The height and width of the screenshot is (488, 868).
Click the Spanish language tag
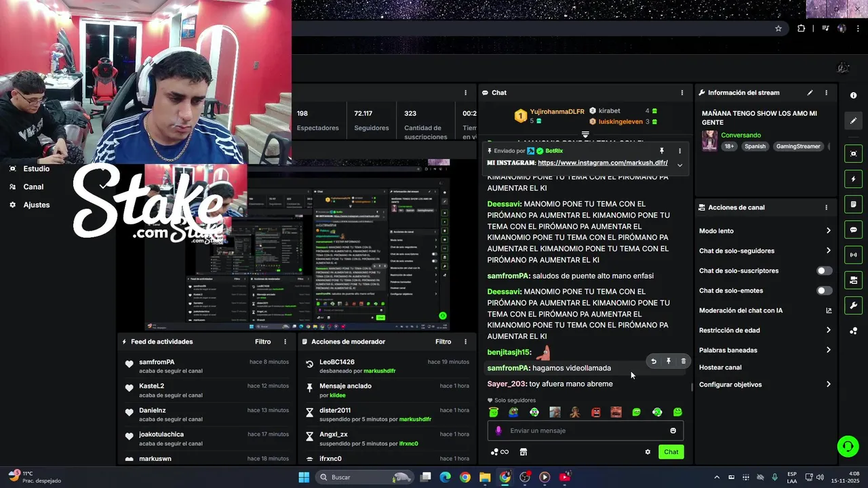pos(755,146)
